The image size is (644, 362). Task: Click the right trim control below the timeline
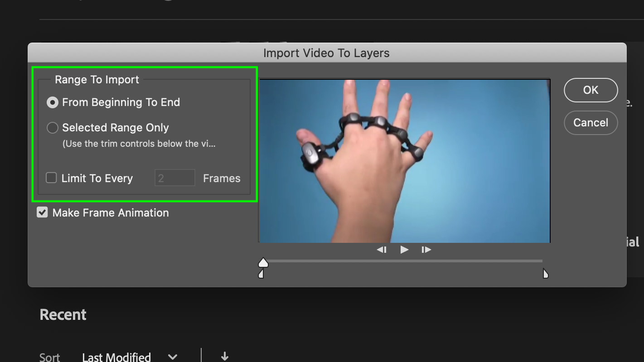[x=545, y=273]
